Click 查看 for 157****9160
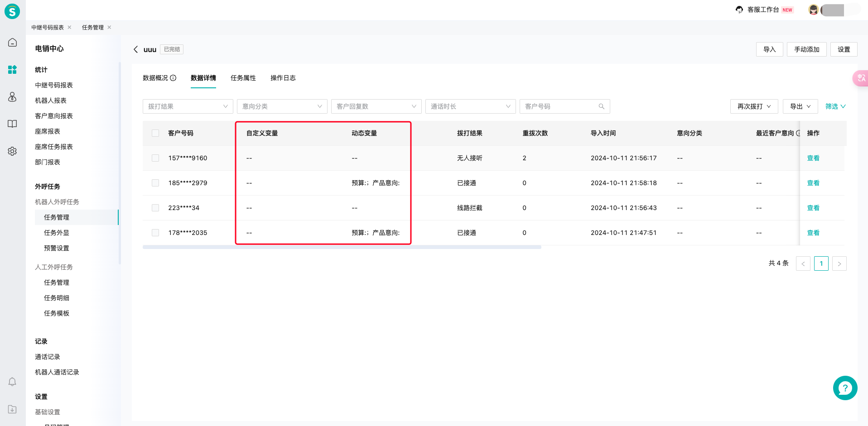The height and width of the screenshot is (426, 868). point(813,158)
